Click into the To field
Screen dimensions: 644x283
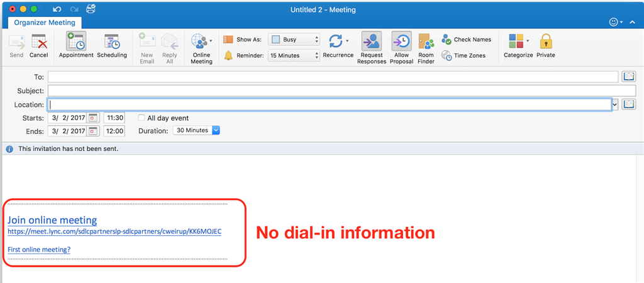pyautogui.click(x=333, y=76)
